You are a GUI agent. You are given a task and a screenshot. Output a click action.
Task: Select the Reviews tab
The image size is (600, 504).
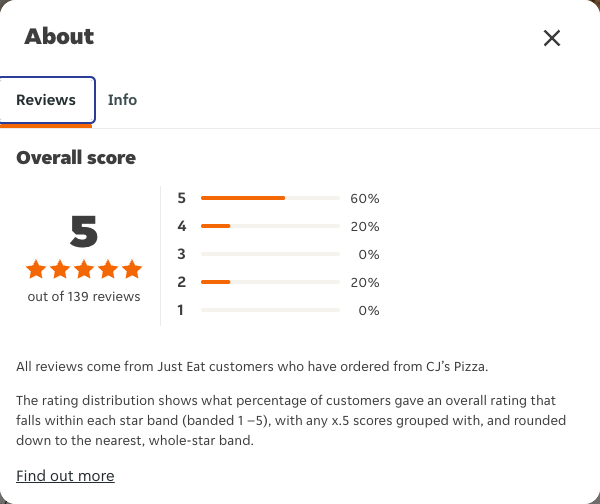46,100
